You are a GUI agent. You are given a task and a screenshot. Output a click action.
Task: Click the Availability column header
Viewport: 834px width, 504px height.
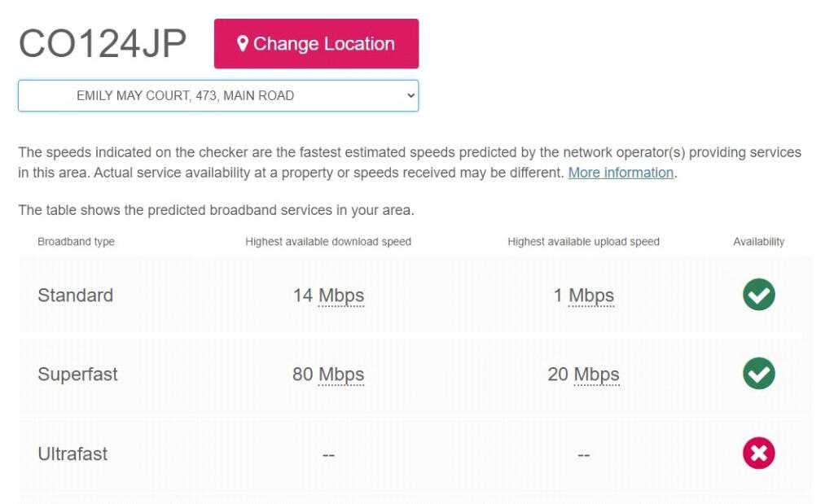(758, 242)
